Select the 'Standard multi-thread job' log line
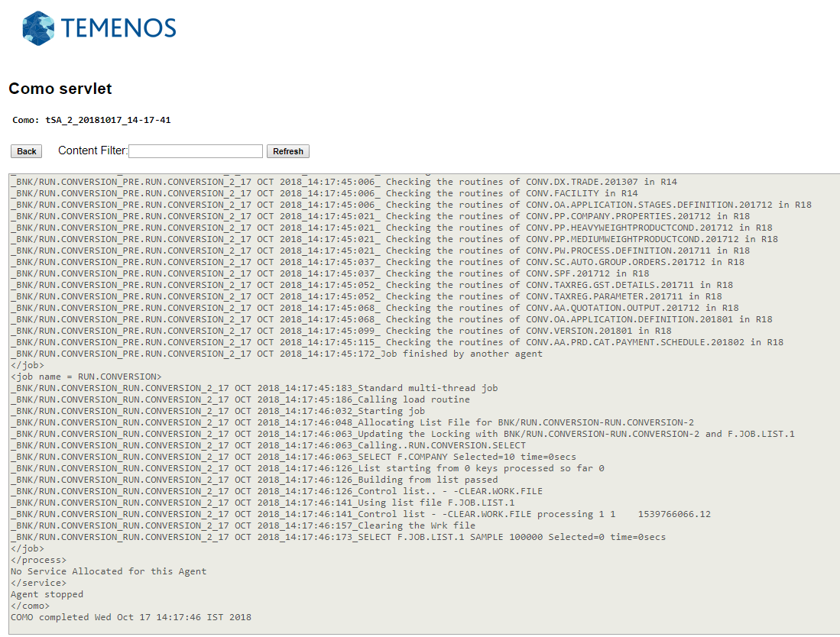840x637 pixels. click(254, 388)
